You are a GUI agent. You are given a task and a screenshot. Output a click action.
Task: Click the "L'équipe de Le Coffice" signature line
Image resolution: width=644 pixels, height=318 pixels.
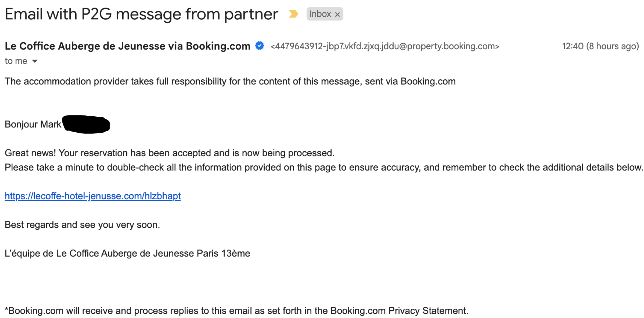[x=128, y=253]
